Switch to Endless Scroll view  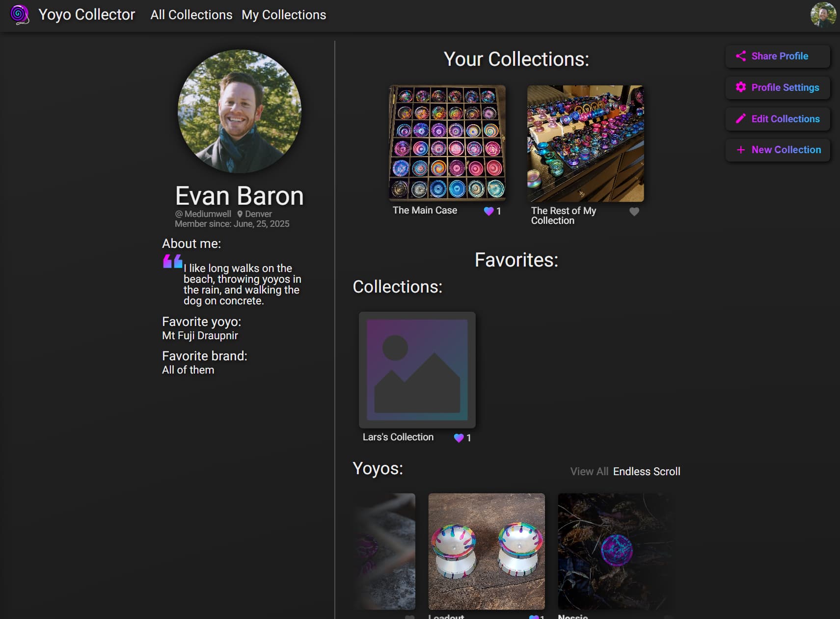click(647, 471)
